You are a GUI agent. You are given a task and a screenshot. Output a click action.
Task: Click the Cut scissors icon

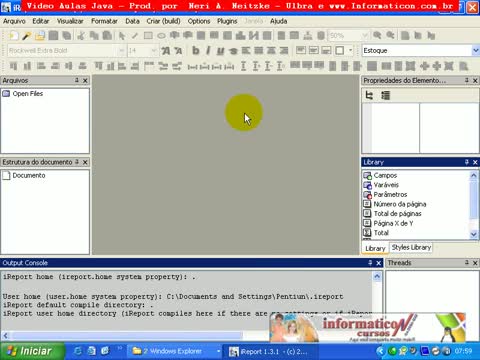[x=81, y=36]
